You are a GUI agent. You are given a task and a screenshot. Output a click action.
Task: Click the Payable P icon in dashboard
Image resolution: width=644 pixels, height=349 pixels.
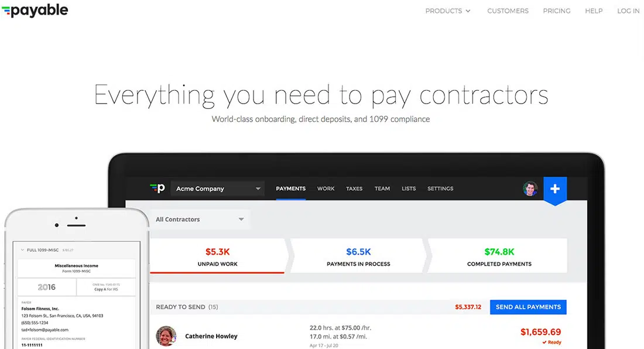coord(157,189)
